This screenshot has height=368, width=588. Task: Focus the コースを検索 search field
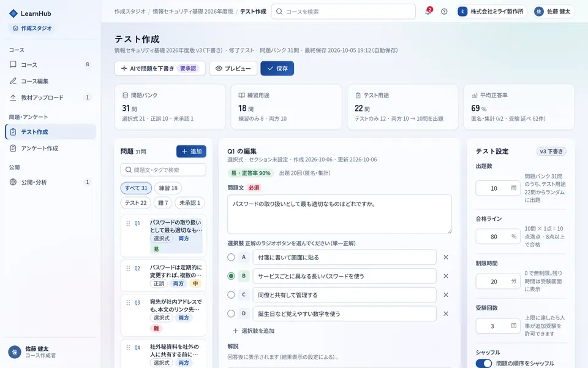343,12
